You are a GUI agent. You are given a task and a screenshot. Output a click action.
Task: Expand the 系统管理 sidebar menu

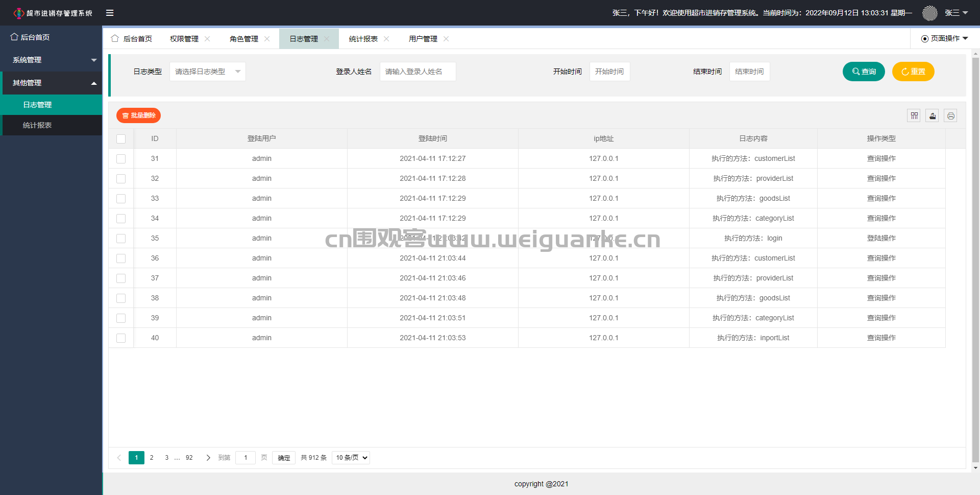[51, 60]
